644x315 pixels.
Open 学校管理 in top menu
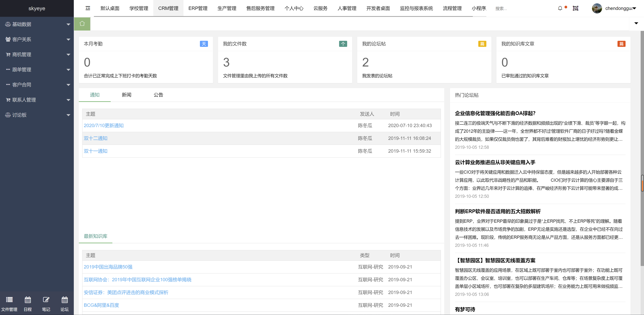click(139, 8)
